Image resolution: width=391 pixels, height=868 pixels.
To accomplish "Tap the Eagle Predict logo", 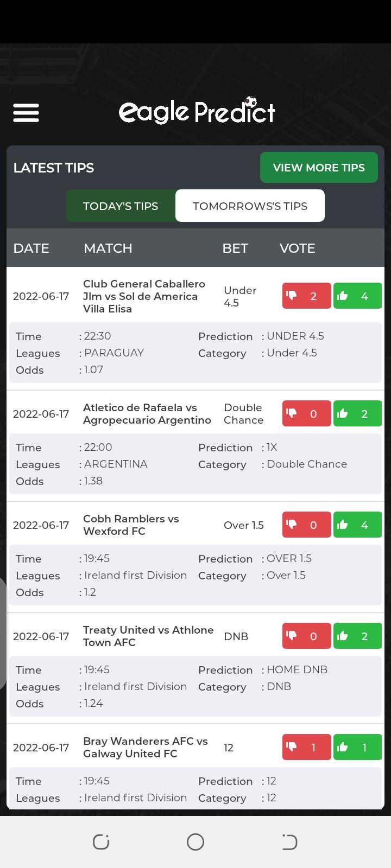I will pos(197,111).
